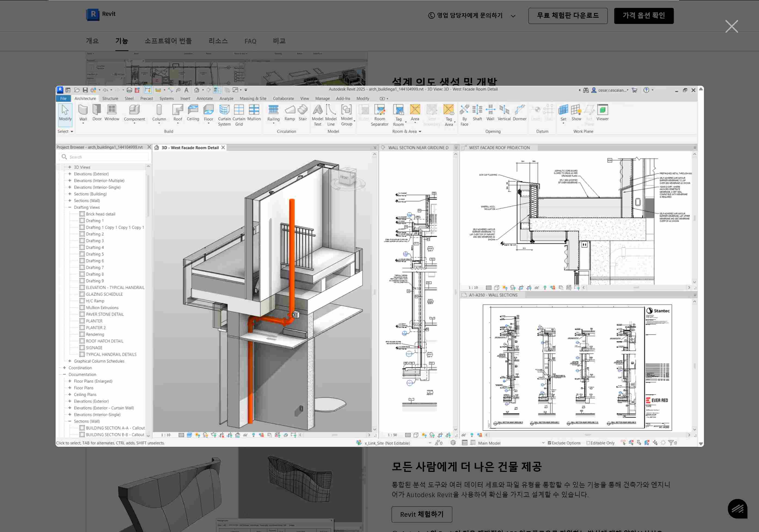Viewport: 759px width, 532px height.
Task: Open the chat assistant bubble
Action: tap(737, 509)
